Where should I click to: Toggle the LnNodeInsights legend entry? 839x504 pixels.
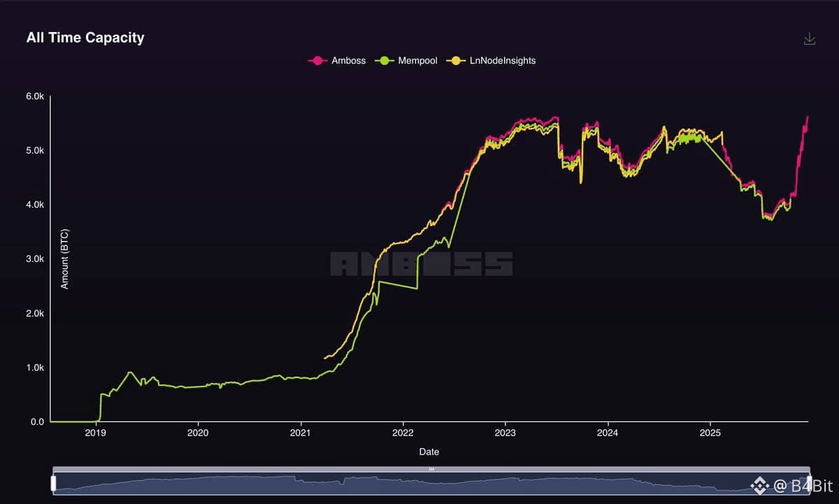491,61
